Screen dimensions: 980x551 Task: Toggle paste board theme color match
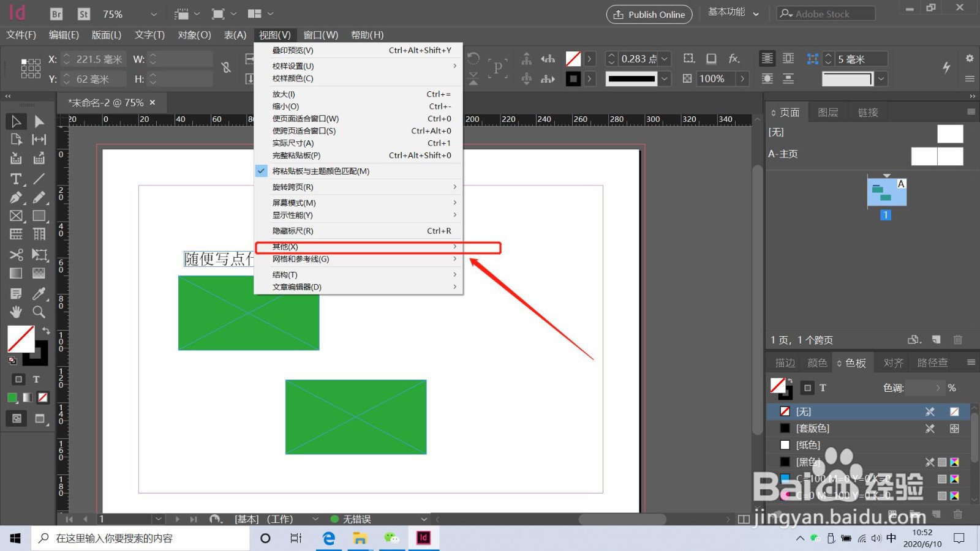pyautogui.click(x=358, y=171)
